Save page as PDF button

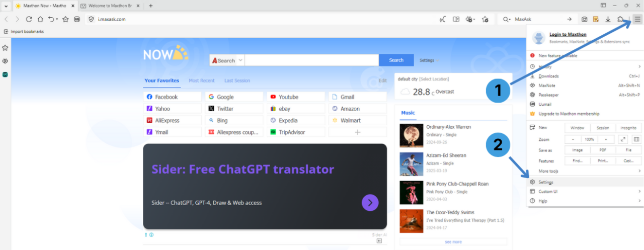[603, 150]
